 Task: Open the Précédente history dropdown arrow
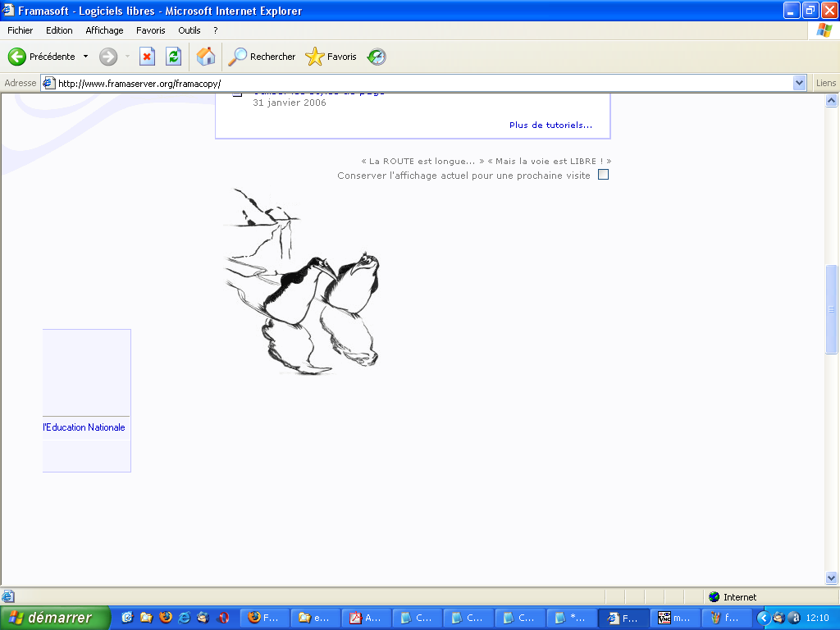[x=85, y=57]
